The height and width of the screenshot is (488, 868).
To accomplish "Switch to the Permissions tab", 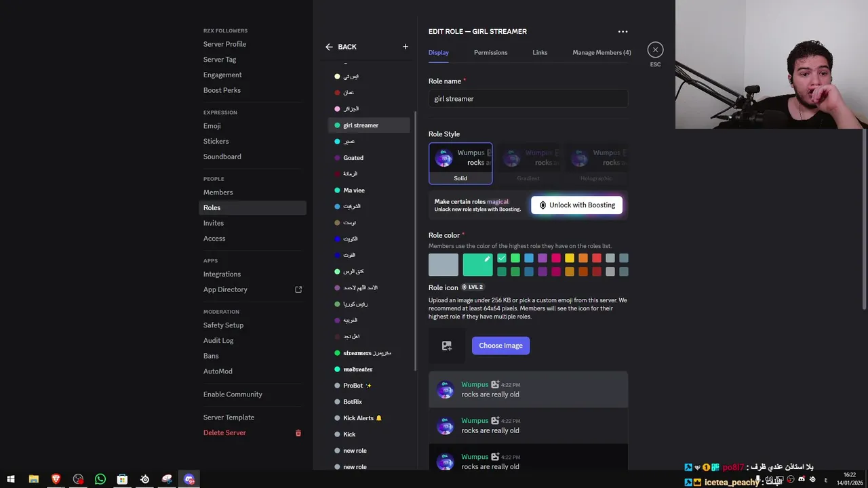I will coord(490,52).
